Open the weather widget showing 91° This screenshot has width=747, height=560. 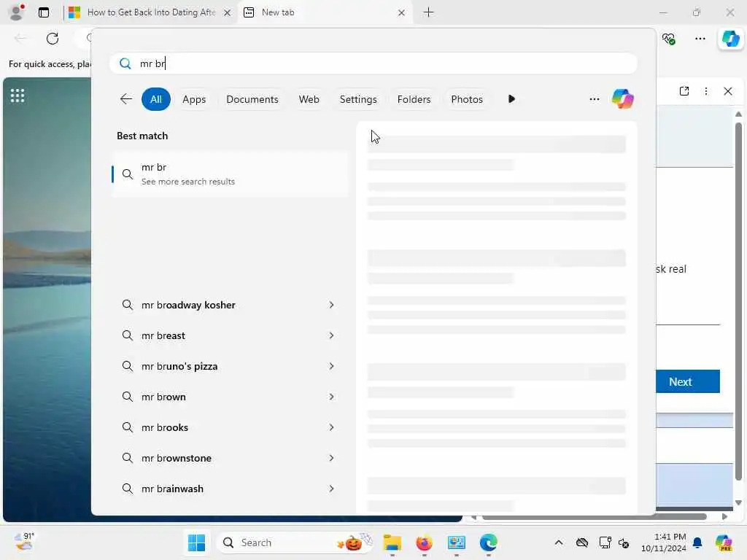click(24, 542)
